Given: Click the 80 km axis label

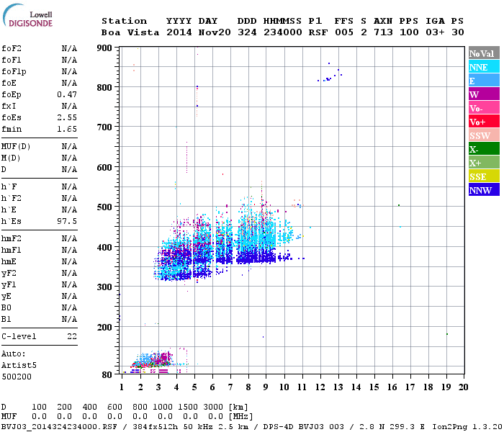Looking at the screenshot, I should click(x=107, y=375).
